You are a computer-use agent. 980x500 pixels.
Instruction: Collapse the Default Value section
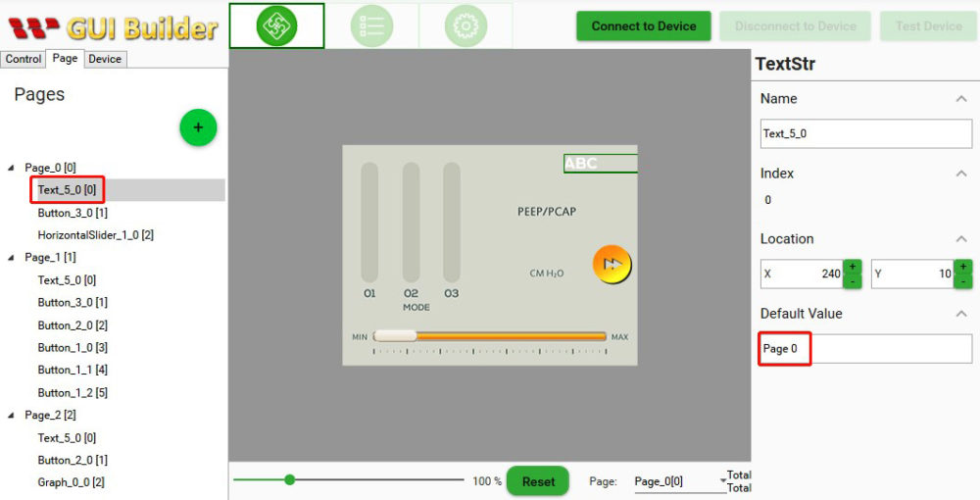(x=961, y=314)
